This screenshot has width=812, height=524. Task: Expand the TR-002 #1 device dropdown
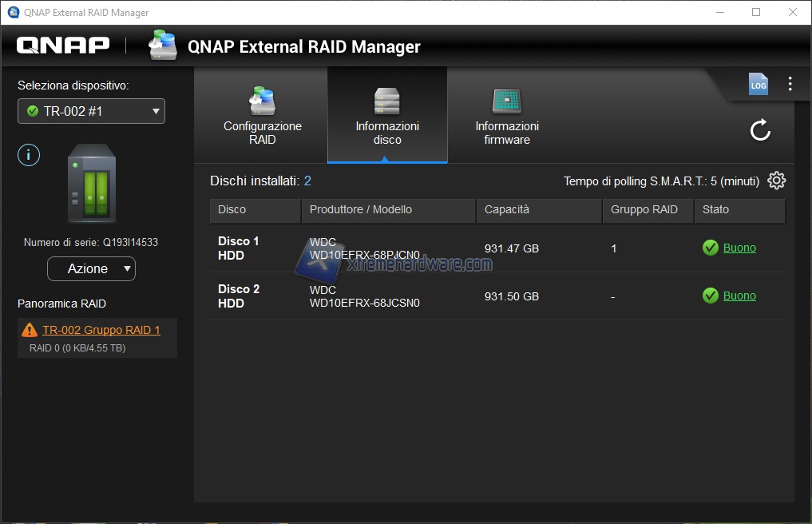coord(91,111)
